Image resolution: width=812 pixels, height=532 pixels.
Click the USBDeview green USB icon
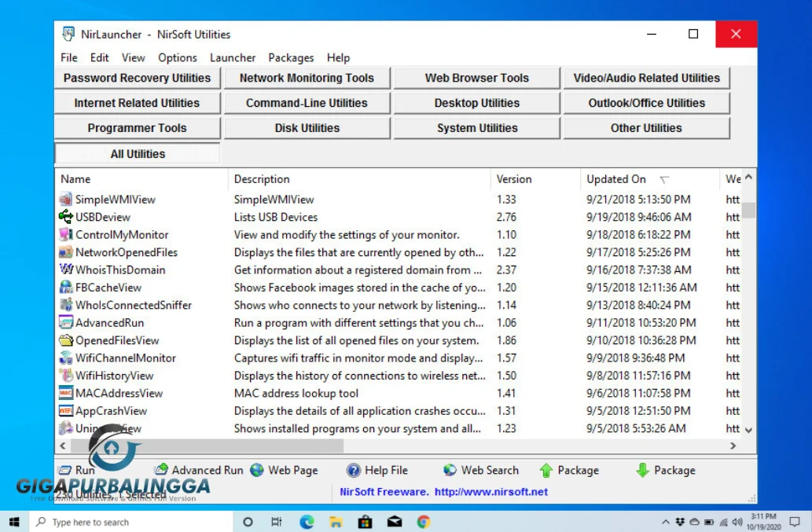(x=66, y=217)
